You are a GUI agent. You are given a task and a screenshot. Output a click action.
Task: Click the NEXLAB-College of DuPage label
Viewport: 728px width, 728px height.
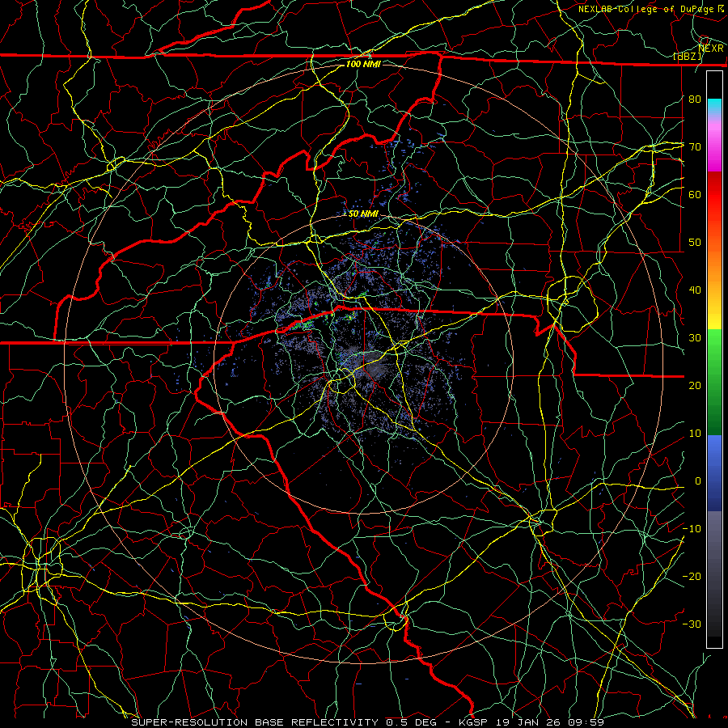(x=645, y=9)
